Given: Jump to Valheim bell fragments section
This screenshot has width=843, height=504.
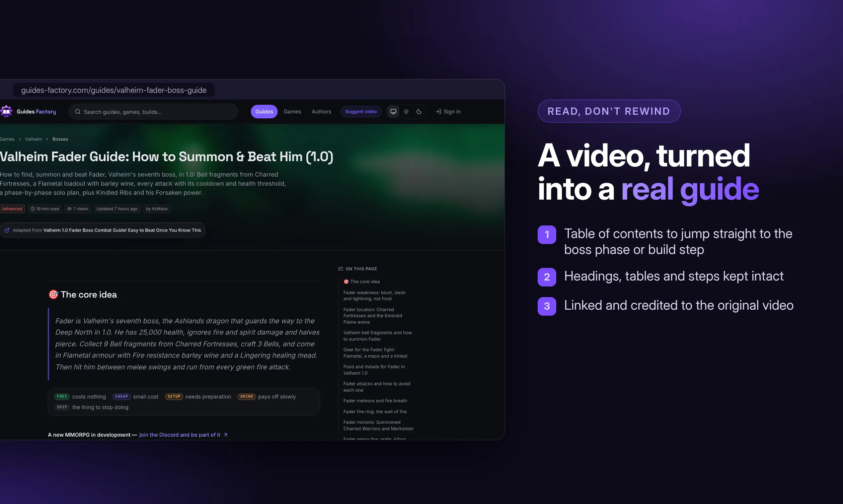Looking at the screenshot, I should tap(377, 336).
